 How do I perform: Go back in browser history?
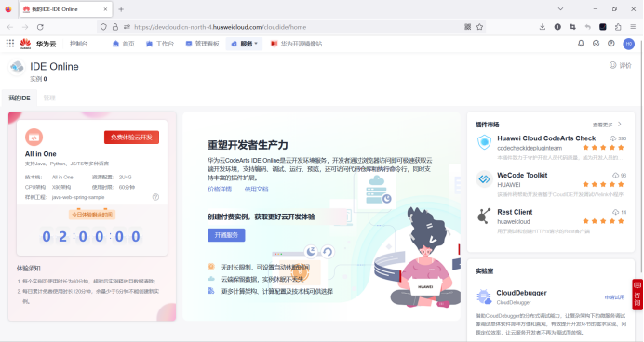pyautogui.click(x=10, y=27)
